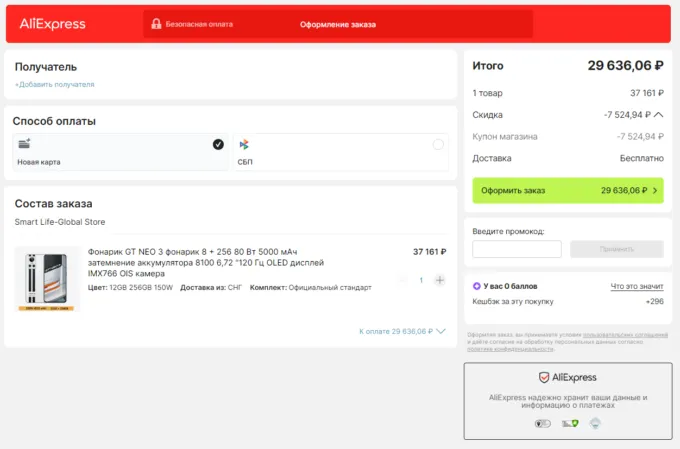This screenshot has width=680, height=449.
Task: Click the new card icon
Action: (x=24, y=144)
